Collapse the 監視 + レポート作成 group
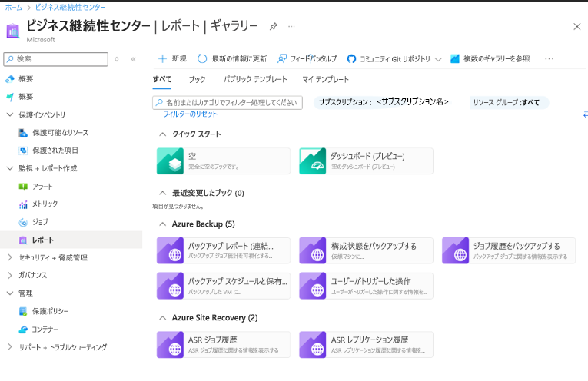588x381 pixels. pos(10,168)
